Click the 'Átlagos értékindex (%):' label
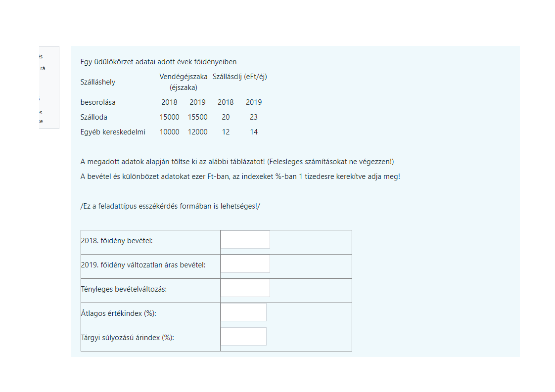This screenshot has width=555, height=392. [122, 313]
